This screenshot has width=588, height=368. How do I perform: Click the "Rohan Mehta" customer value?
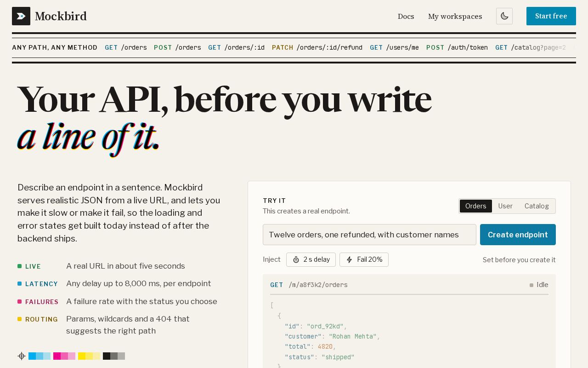(x=352, y=336)
